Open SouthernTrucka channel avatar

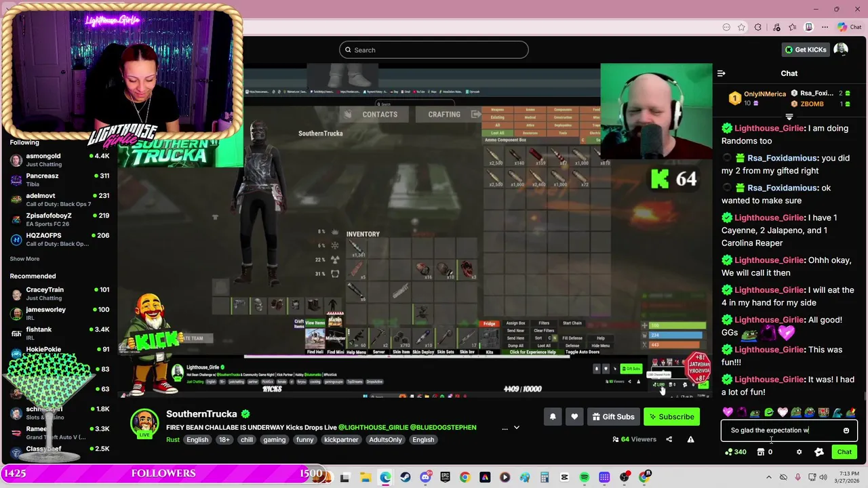(144, 424)
